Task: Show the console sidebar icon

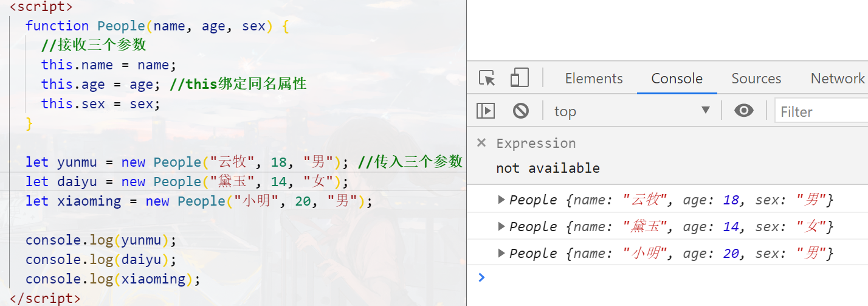Action: click(486, 111)
